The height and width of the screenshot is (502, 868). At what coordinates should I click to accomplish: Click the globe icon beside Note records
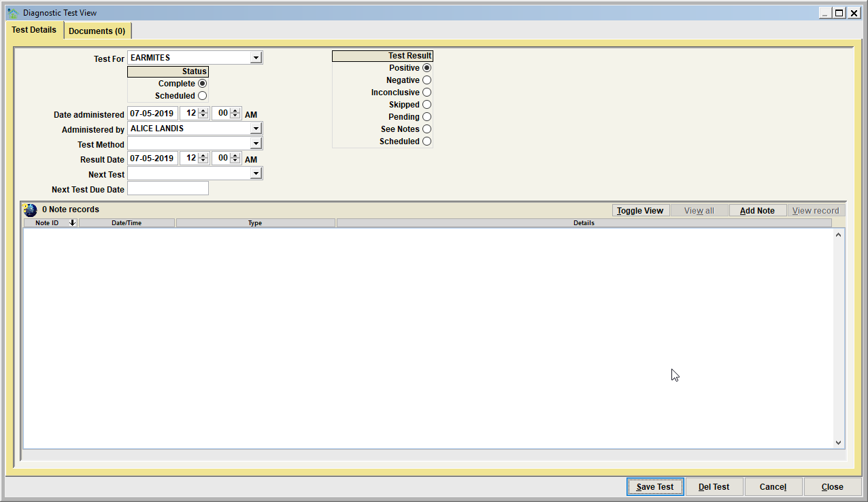(30, 210)
